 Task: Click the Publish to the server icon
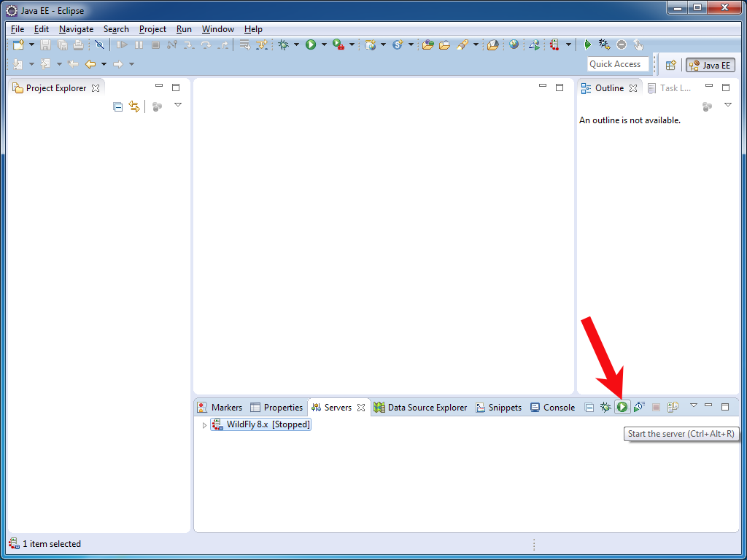tap(673, 407)
